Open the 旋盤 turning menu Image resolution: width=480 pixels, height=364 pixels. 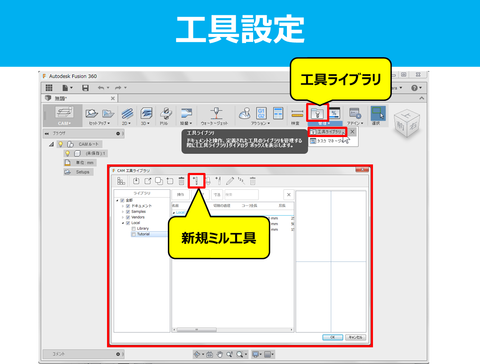(186, 116)
